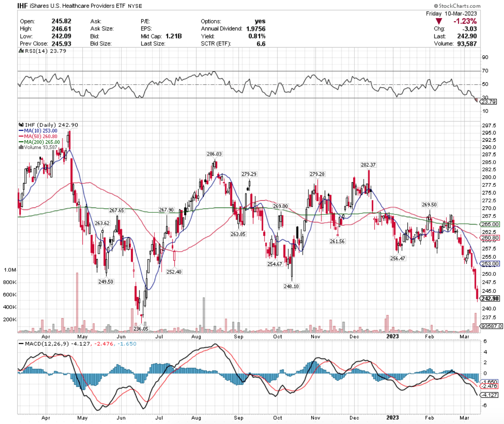Click the High value 246.61

coord(61,29)
